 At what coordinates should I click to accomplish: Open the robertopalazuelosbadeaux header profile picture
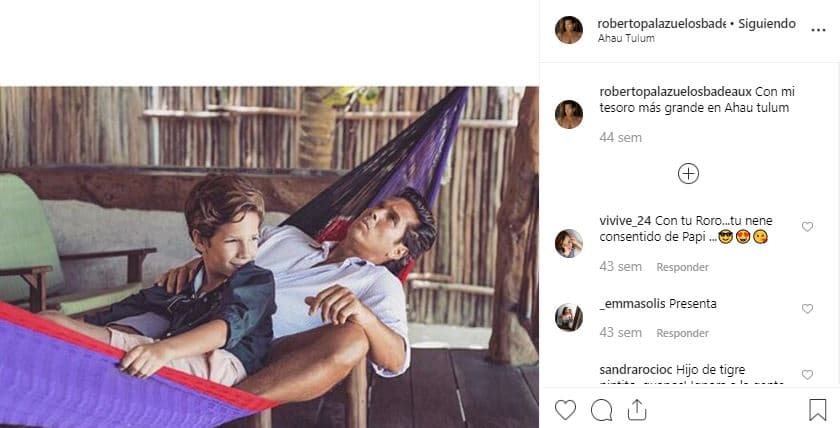[569, 30]
